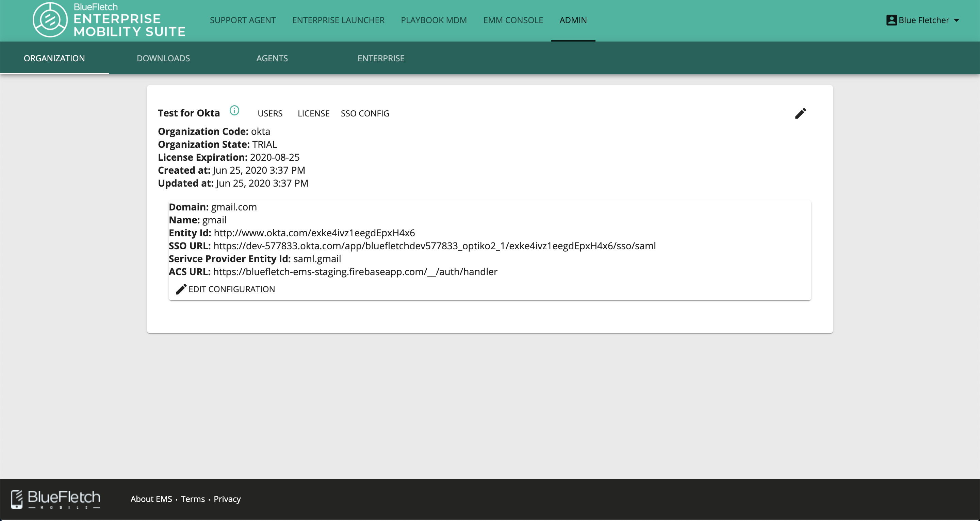Switch to the Downloads tab
Image resolution: width=980 pixels, height=521 pixels.
[163, 58]
